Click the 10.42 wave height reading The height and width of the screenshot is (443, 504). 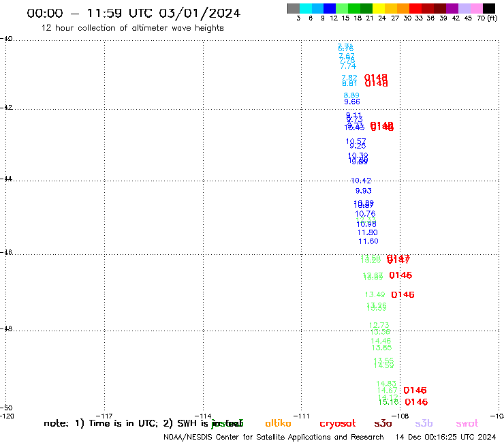click(361, 181)
